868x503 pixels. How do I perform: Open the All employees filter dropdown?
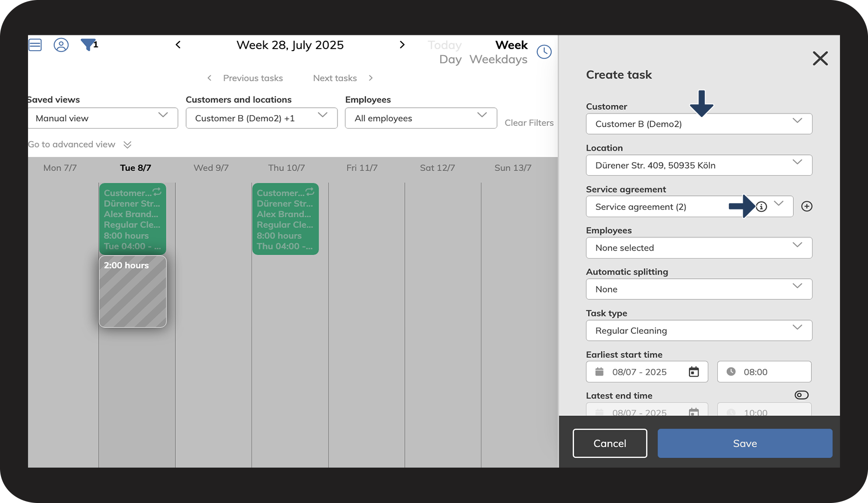[x=421, y=118]
